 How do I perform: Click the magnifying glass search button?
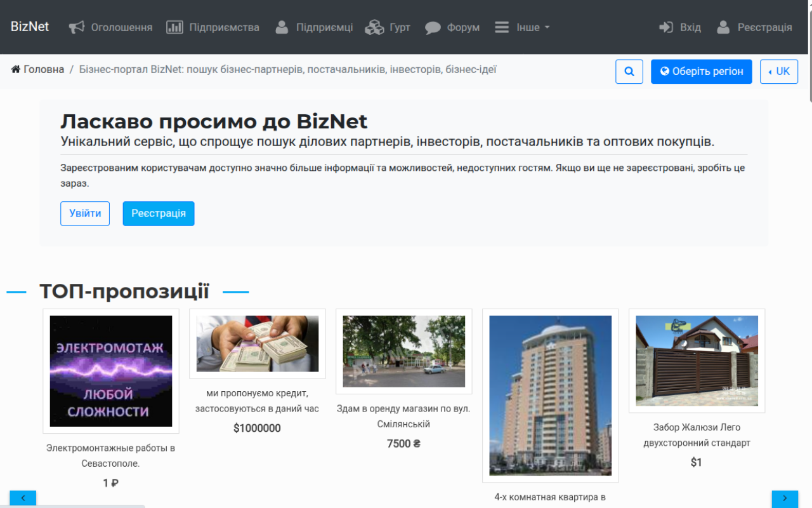point(629,71)
